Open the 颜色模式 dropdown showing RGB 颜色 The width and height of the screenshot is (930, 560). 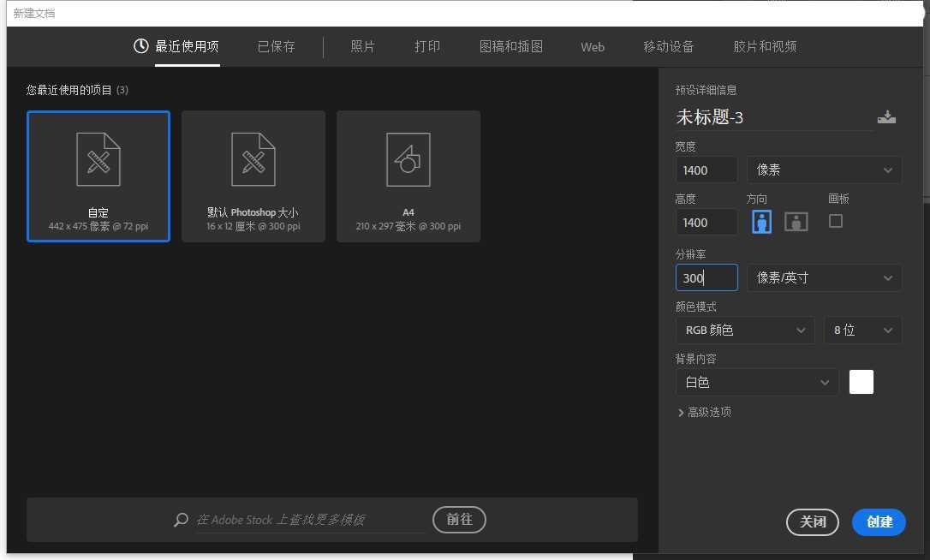click(744, 330)
